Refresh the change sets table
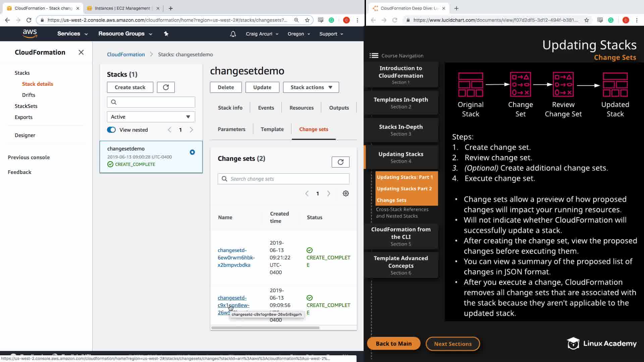 click(x=340, y=162)
